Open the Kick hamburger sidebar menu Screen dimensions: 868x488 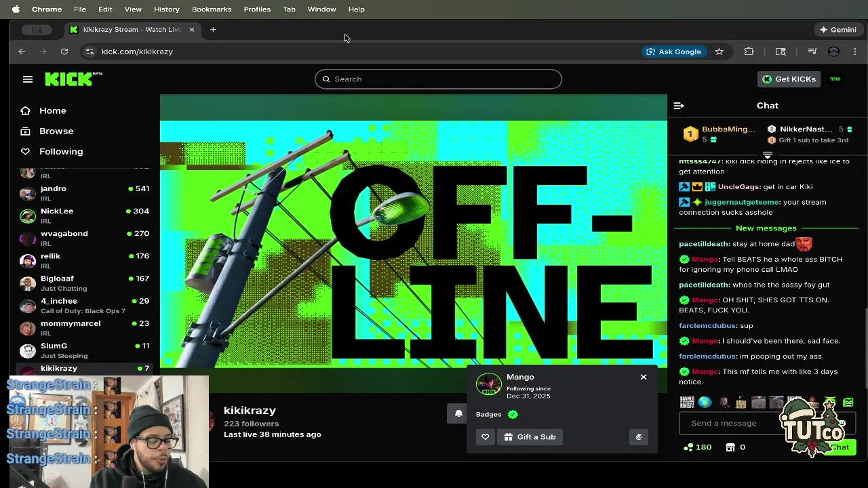28,79
